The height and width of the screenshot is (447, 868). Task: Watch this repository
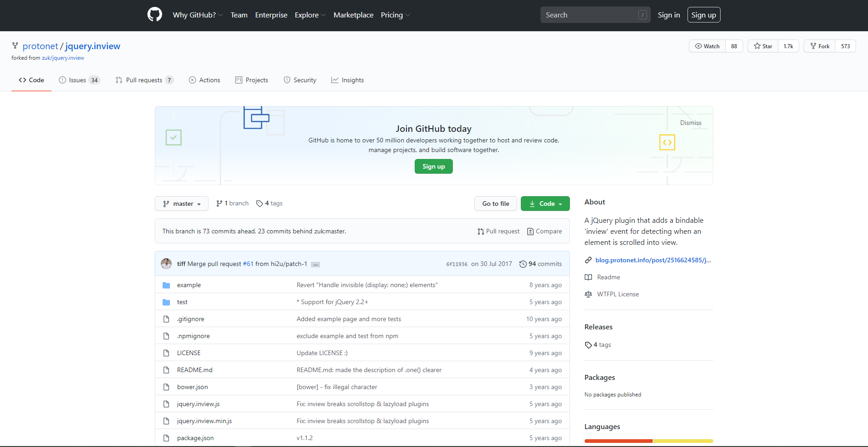[707, 46]
